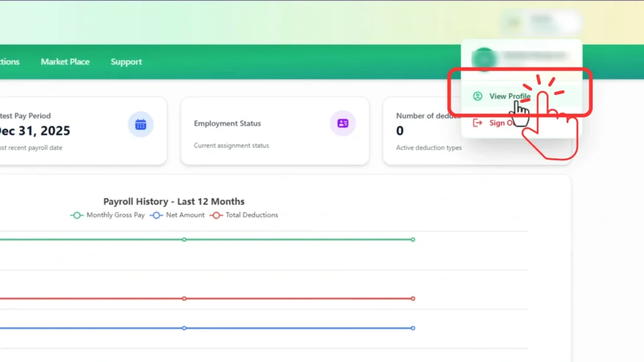Toggle the Total Deductions legend entry
Viewport: 644px width, 362px height.
tap(244, 215)
